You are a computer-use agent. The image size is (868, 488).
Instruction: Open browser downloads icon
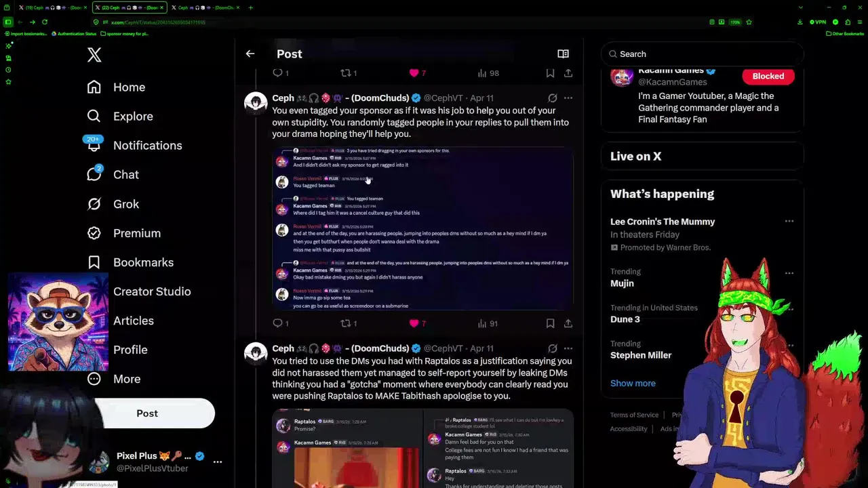tap(801, 22)
